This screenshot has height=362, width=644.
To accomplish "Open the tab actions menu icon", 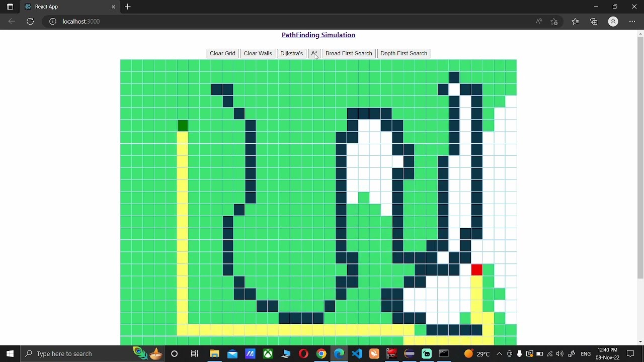I will [x=10, y=7].
